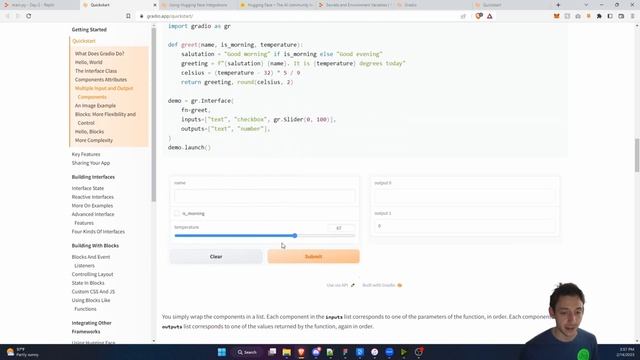
Task: Click the temperature slider handle
Action: coord(295,236)
